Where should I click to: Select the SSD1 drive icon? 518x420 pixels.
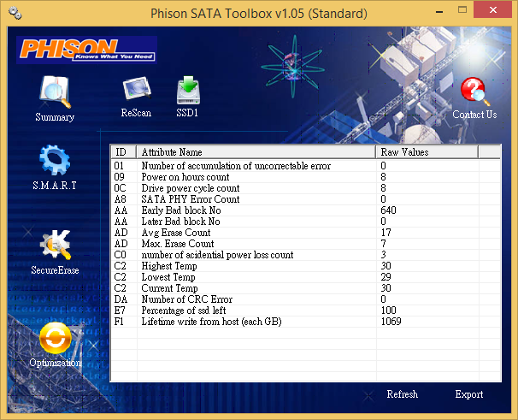188,91
